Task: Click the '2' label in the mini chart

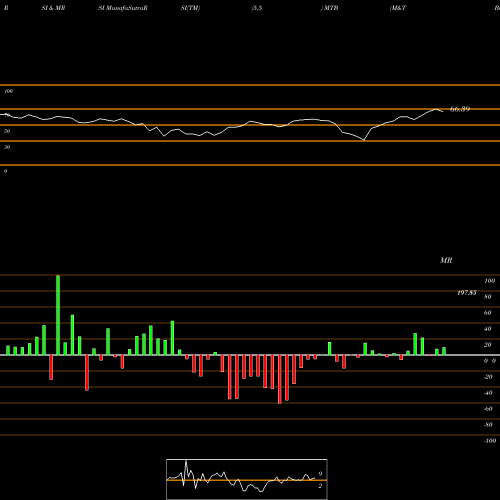Action: click(320, 486)
